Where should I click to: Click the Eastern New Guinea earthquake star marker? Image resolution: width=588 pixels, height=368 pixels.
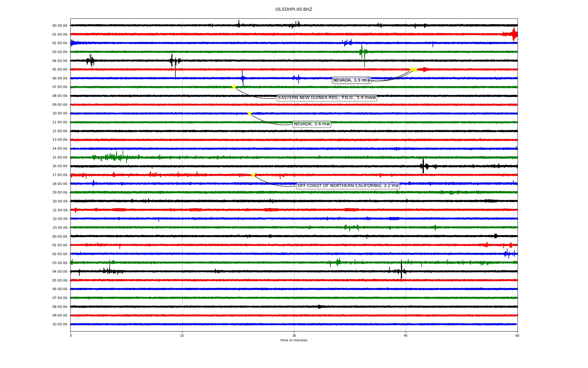[x=233, y=87]
